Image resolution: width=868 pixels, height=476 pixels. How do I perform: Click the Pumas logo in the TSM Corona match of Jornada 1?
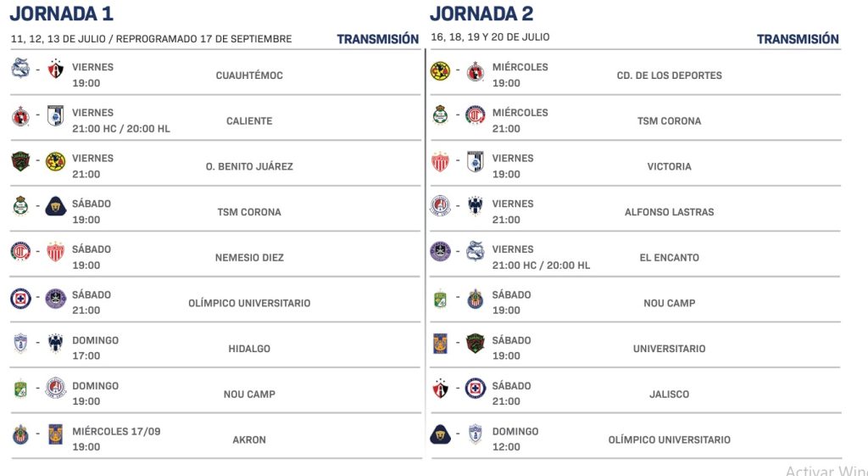(55, 206)
